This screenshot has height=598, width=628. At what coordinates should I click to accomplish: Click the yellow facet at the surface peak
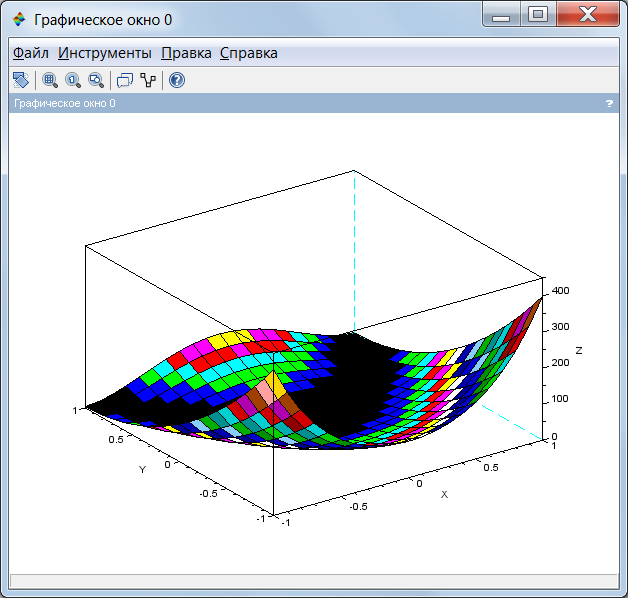pos(277,384)
